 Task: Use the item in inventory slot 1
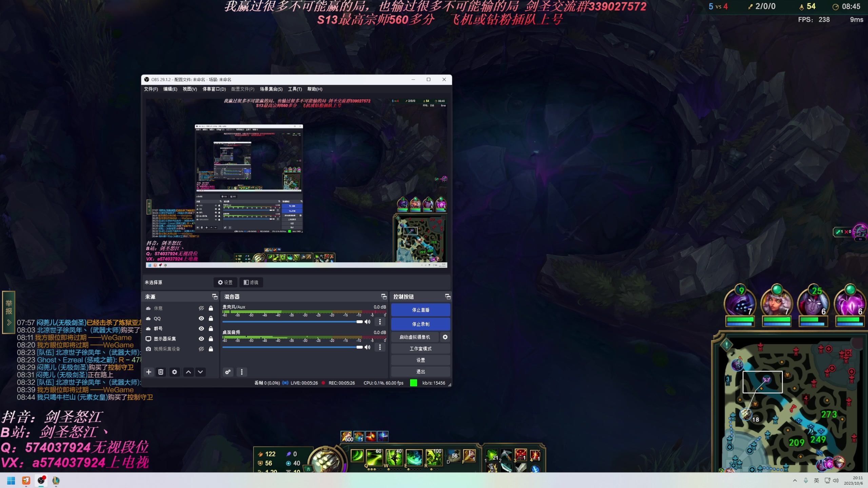(x=492, y=455)
